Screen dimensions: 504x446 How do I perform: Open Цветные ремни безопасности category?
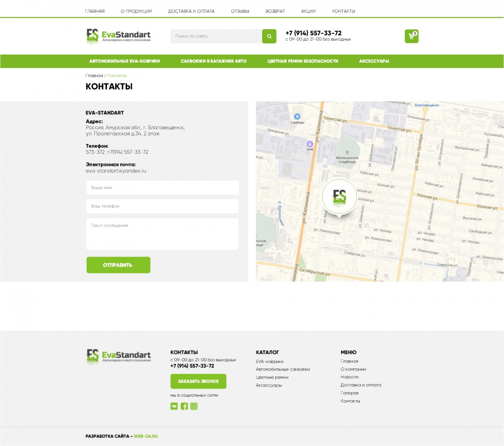coord(302,61)
